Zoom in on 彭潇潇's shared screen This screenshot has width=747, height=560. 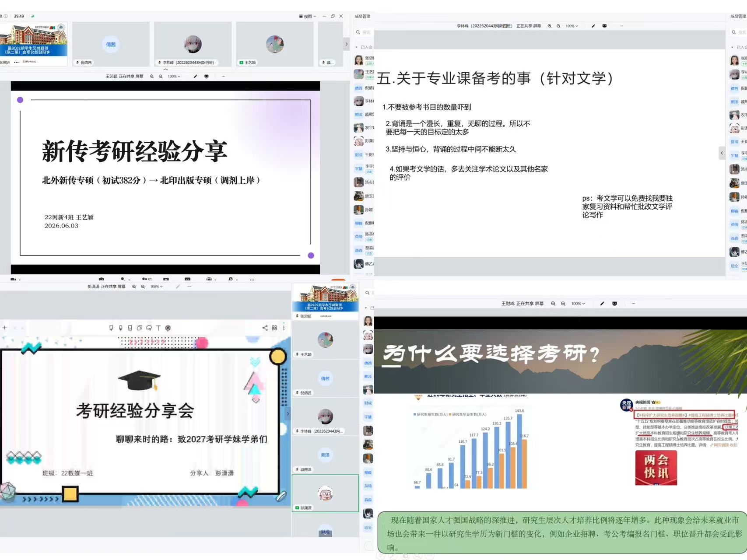(134, 287)
